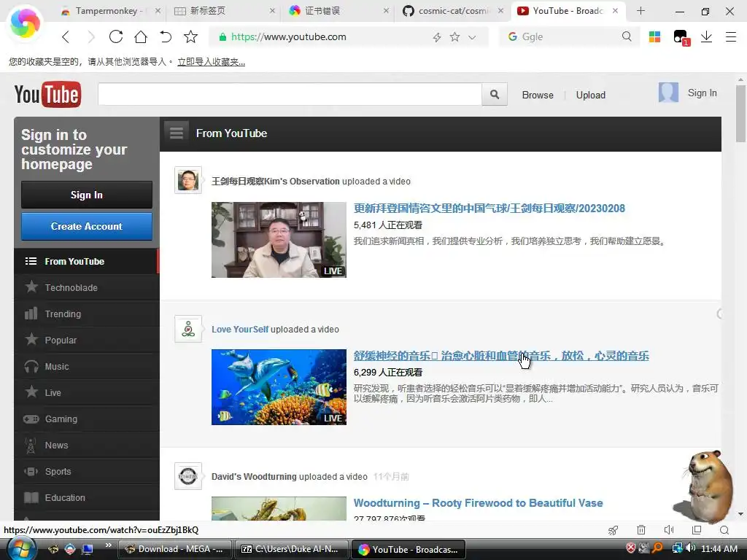Viewport: 747px width, 560px height.
Task: Click the browser back arrow
Action: (66, 36)
